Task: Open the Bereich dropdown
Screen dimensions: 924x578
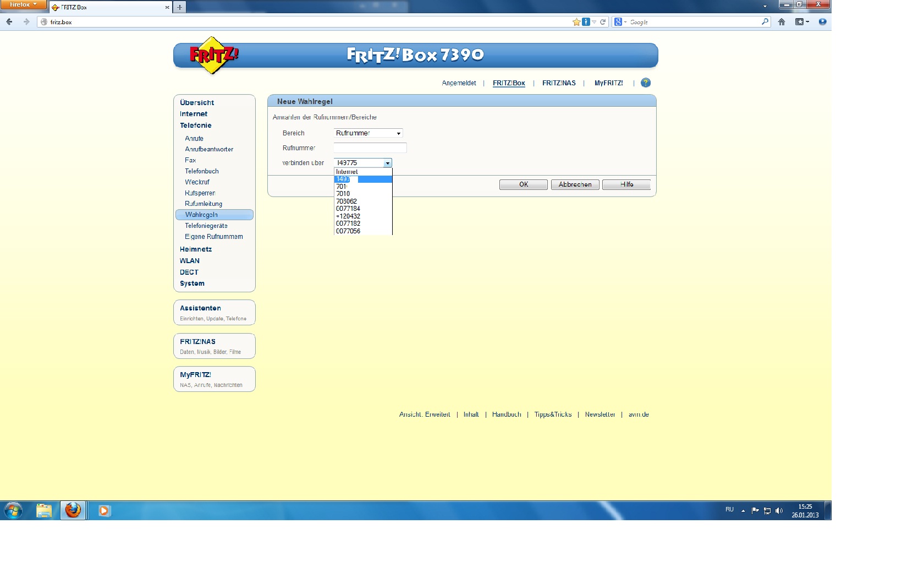Action: click(x=369, y=133)
